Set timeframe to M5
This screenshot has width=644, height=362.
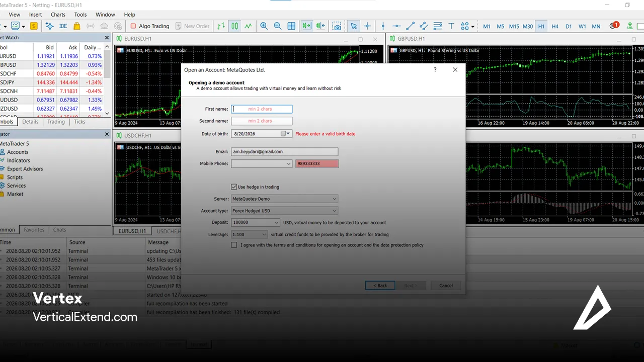coord(500,26)
